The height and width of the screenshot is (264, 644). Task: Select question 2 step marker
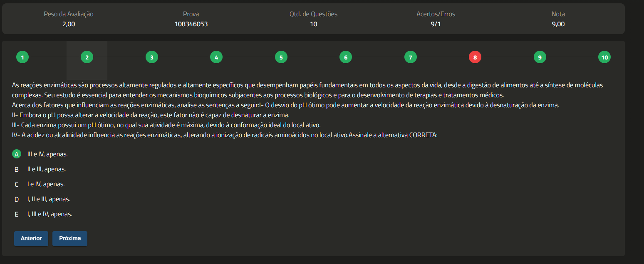[87, 57]
